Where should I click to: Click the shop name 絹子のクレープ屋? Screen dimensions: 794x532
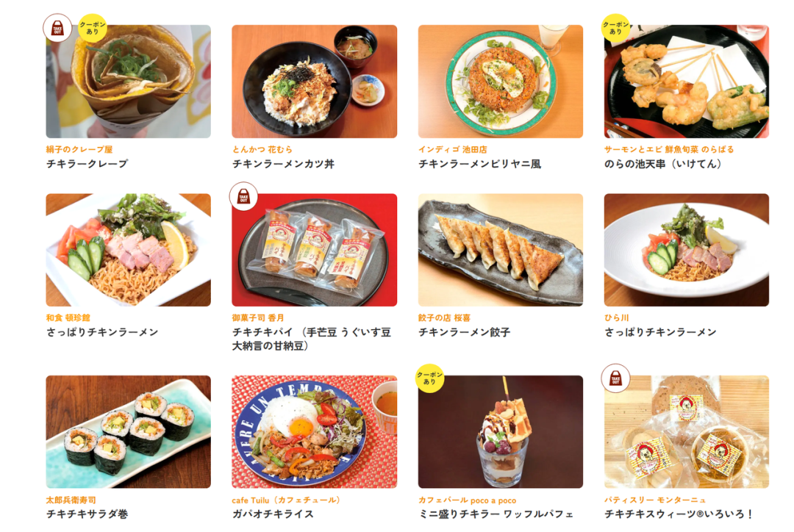coord(79,149)
